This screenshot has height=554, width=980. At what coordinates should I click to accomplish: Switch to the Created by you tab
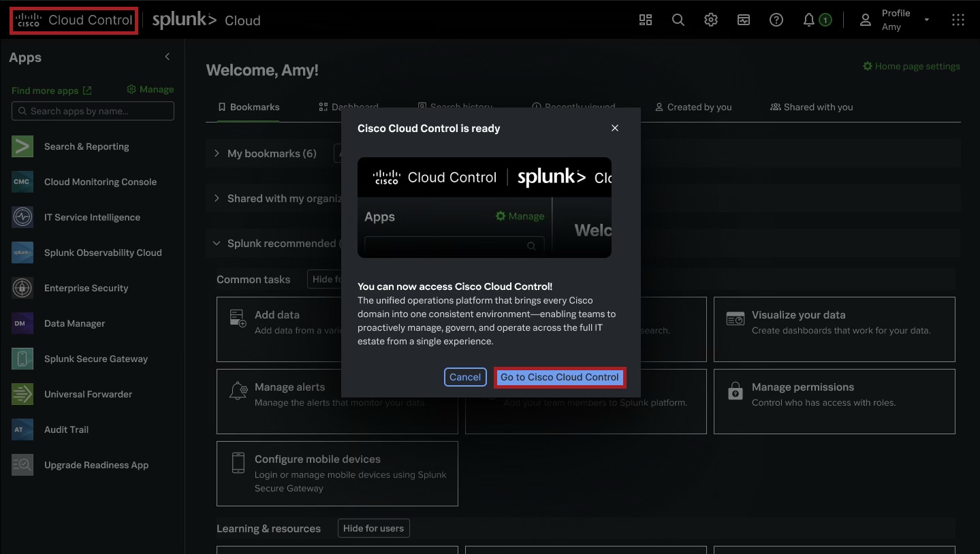(x=693, y=107)
